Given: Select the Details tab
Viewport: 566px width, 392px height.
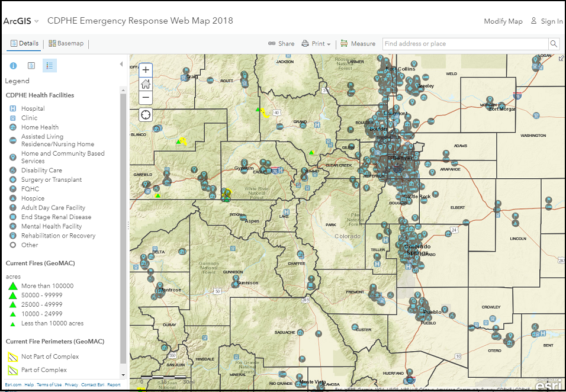Looking at the screenshot, I should point(24,43).
